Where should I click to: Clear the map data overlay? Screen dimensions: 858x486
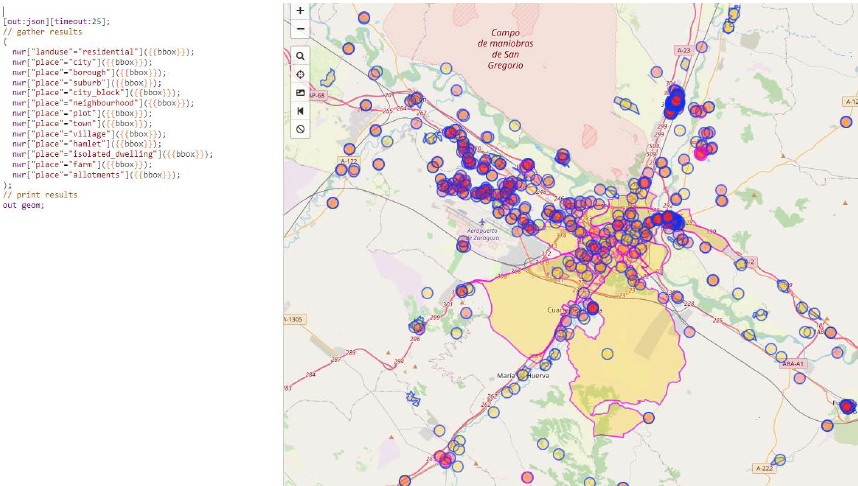pos(300,129)
